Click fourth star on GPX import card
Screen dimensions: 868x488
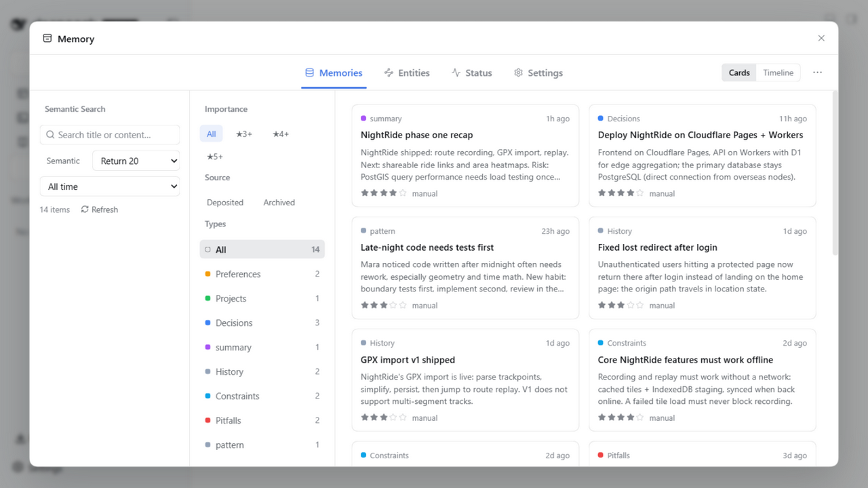tap(393, 418)
